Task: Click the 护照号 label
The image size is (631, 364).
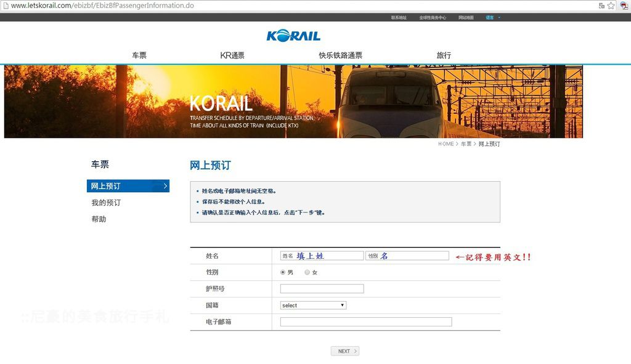Action: point(215,289)
